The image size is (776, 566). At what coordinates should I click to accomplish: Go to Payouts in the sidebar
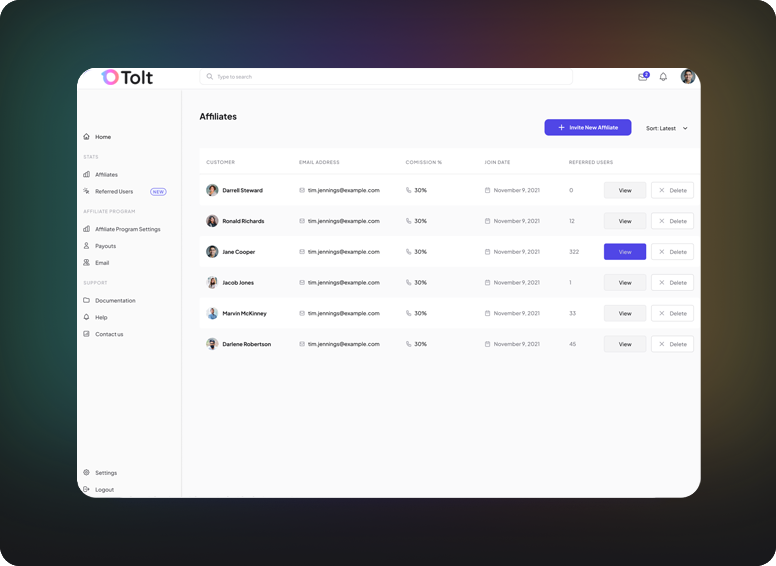(105, 246)
